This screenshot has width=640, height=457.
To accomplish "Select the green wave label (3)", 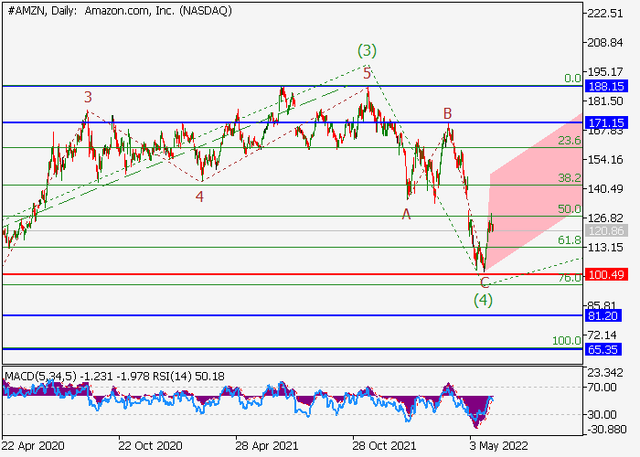I will (x=367, y=51).
